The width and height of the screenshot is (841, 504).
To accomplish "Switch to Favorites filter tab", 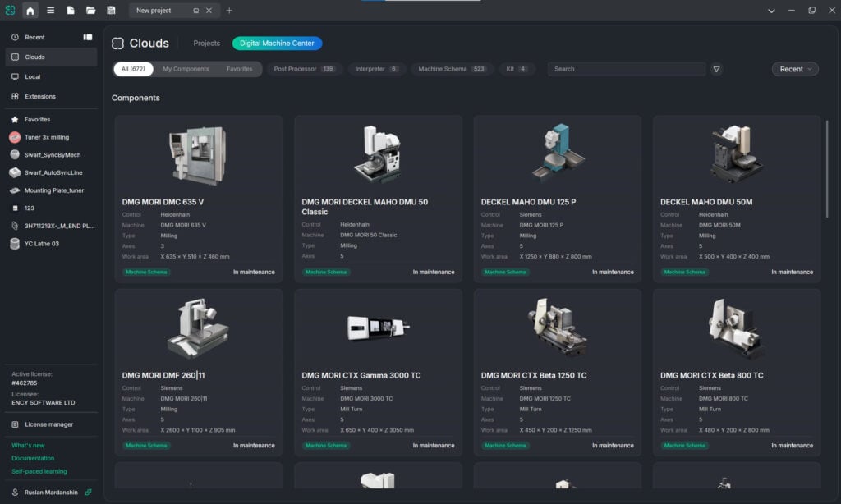I will point(239,69).
